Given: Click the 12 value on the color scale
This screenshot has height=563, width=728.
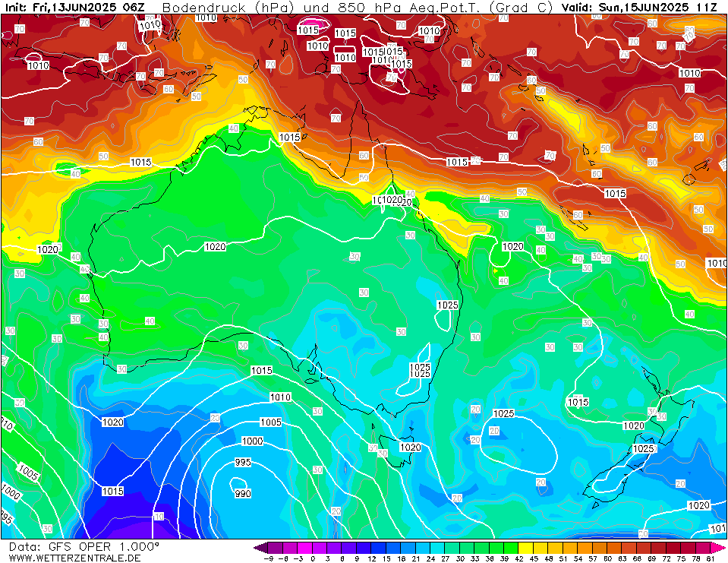Looking at the screenshot, I should coord(371,558).
